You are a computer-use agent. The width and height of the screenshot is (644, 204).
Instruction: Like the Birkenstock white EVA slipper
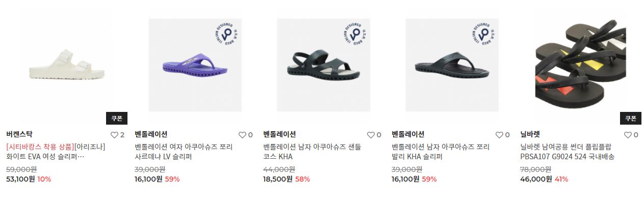click(x=114, y=135)
